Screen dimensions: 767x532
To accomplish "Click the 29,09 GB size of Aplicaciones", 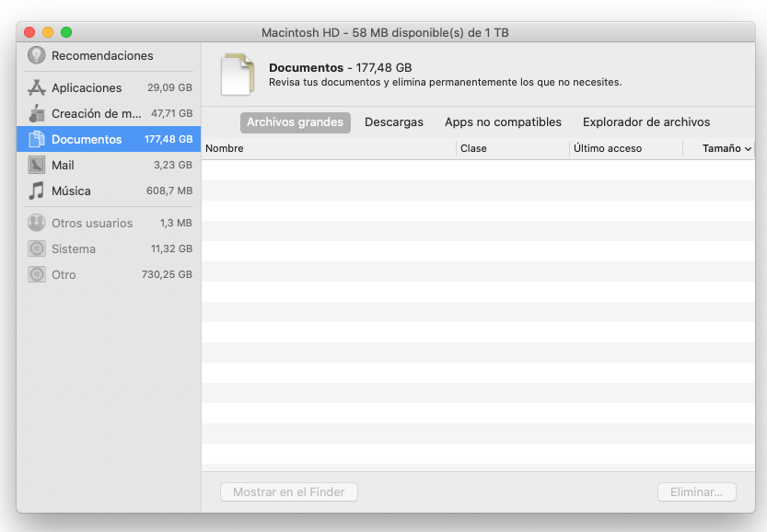I will [169, 88].
